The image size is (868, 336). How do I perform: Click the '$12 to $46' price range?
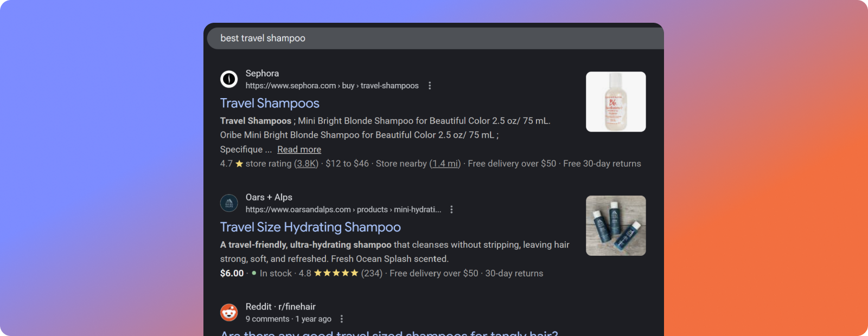(x=347, y=164)
